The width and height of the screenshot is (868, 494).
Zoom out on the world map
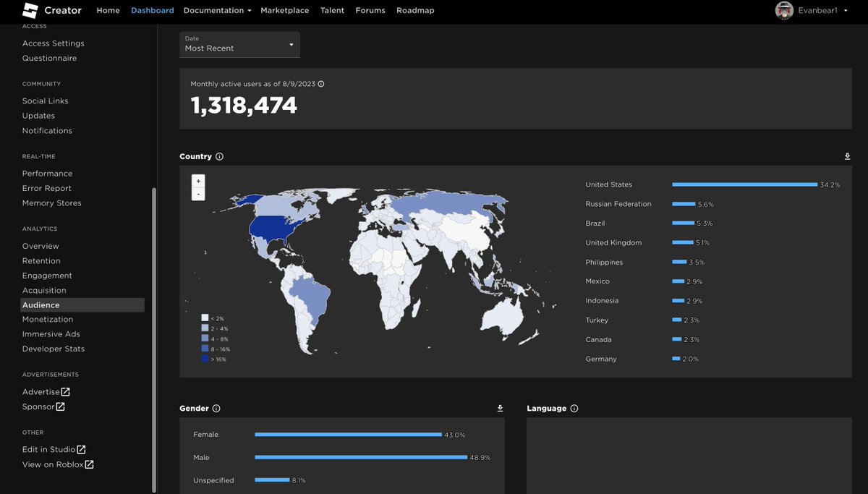pyautogui.click(x=198, y=194)
